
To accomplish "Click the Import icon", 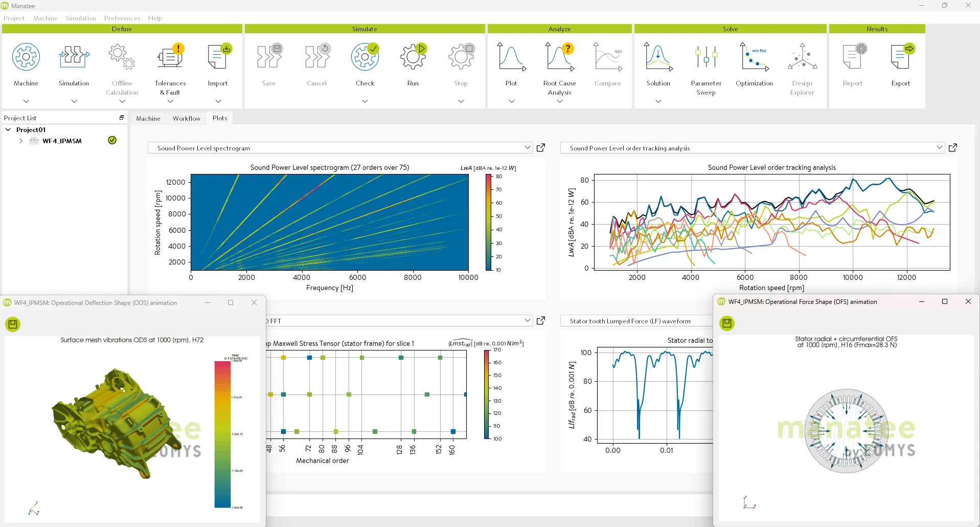I will pyautogui.click(x=219, y=57).
